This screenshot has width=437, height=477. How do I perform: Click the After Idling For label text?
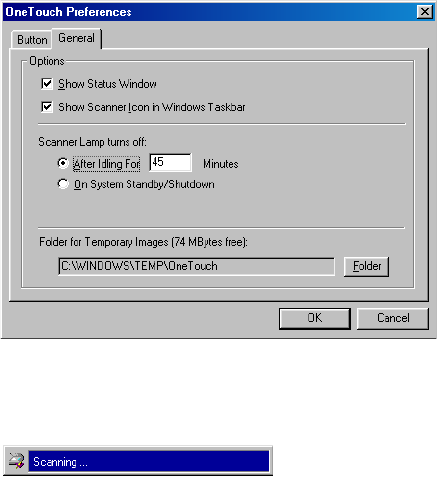106,164
